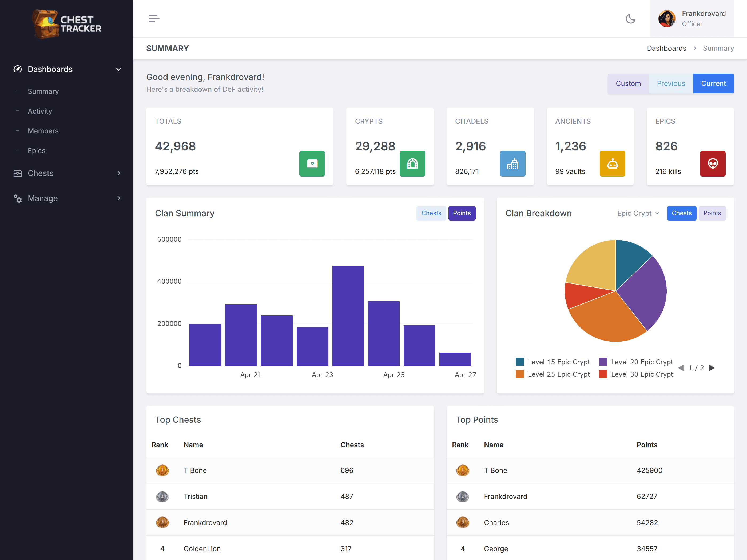Click the hamburger menu icon
747x560 pixels.
click(154, 19)
